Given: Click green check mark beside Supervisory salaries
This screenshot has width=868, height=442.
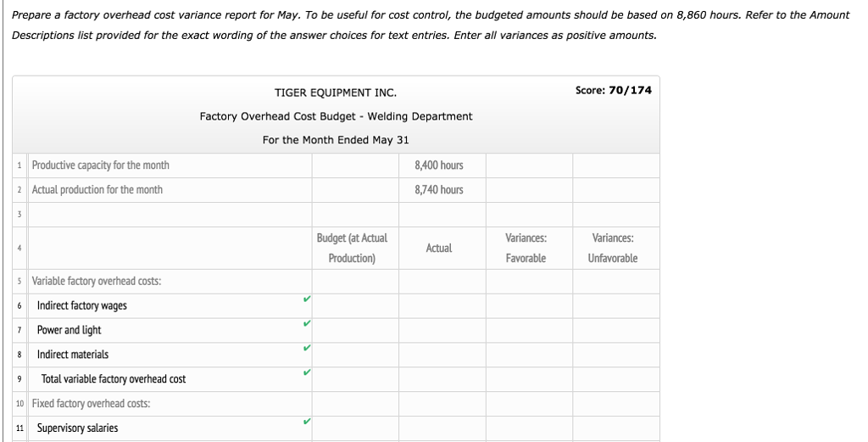Looking at the screenshot, I should click(307, 422).
